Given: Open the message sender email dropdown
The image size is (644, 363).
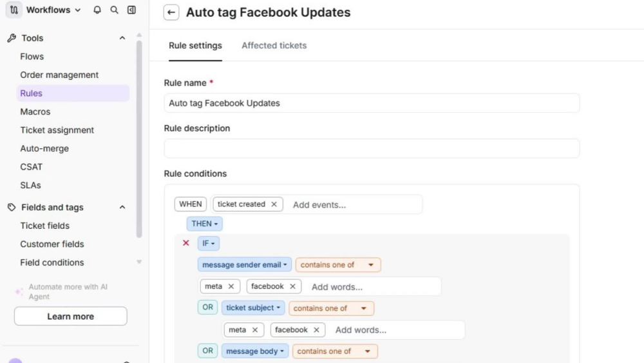Looking at the screenshot, I should click(244, 265).
